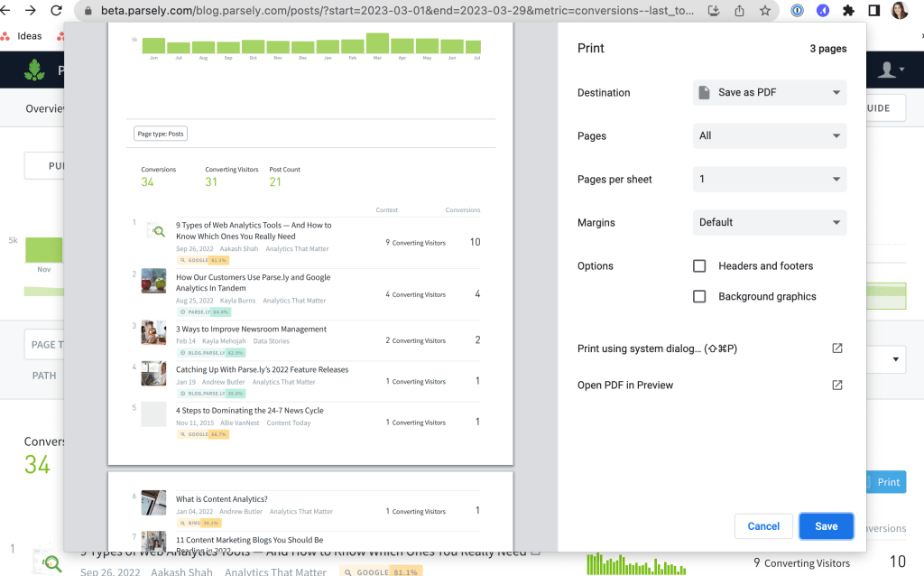Bookmark the page using the star icon
Viewport: 924px width, 576px height.
766,11
